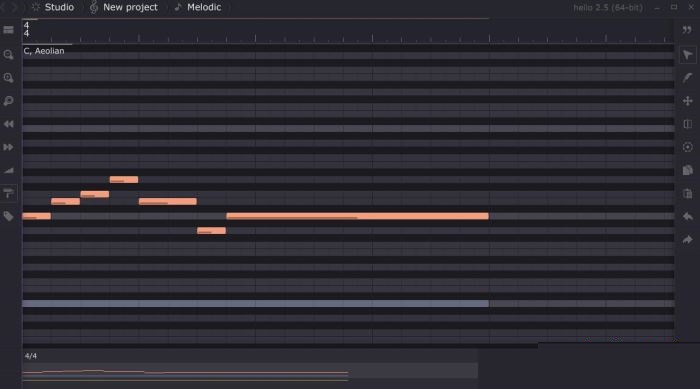Select the feather pen draw tool
700x389 pixels.
pyautogui.click(x=688, y=78)
